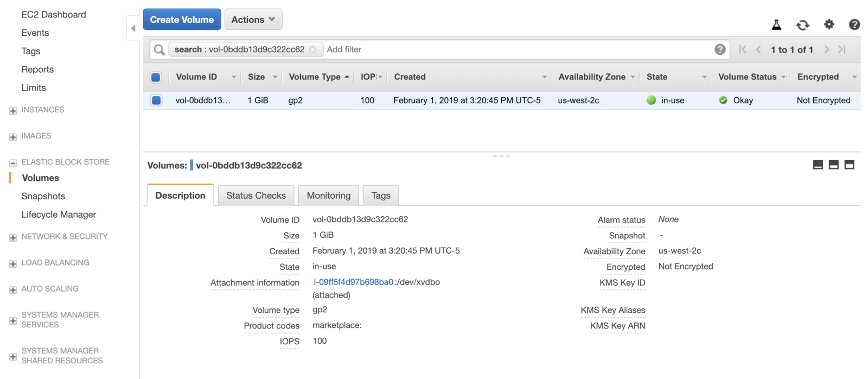Click the Create Volume button
The width and height of the screenshot is (868, 379).
182,20
